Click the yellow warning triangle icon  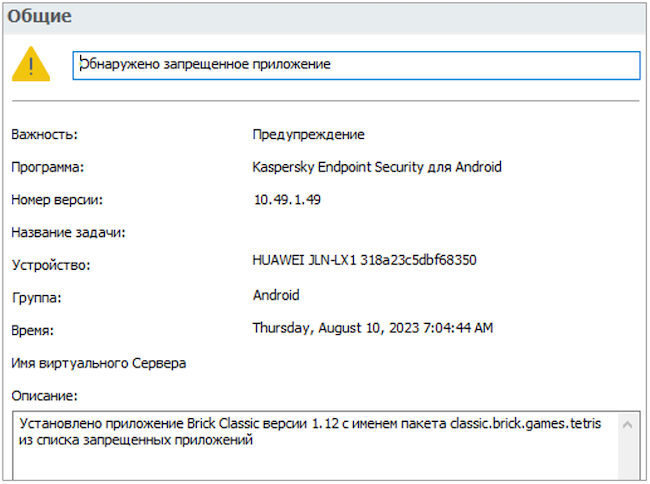pos(30,65)
